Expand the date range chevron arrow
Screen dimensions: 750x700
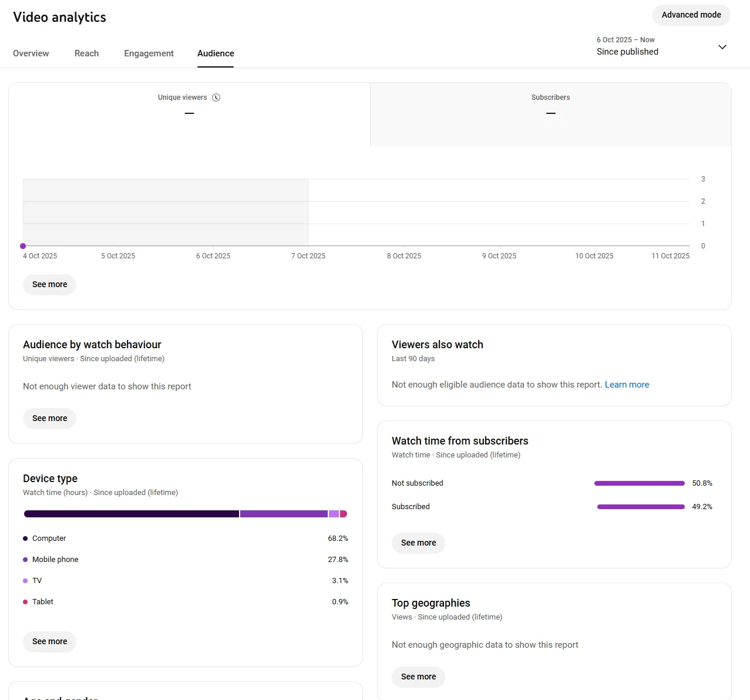point(722,47)
